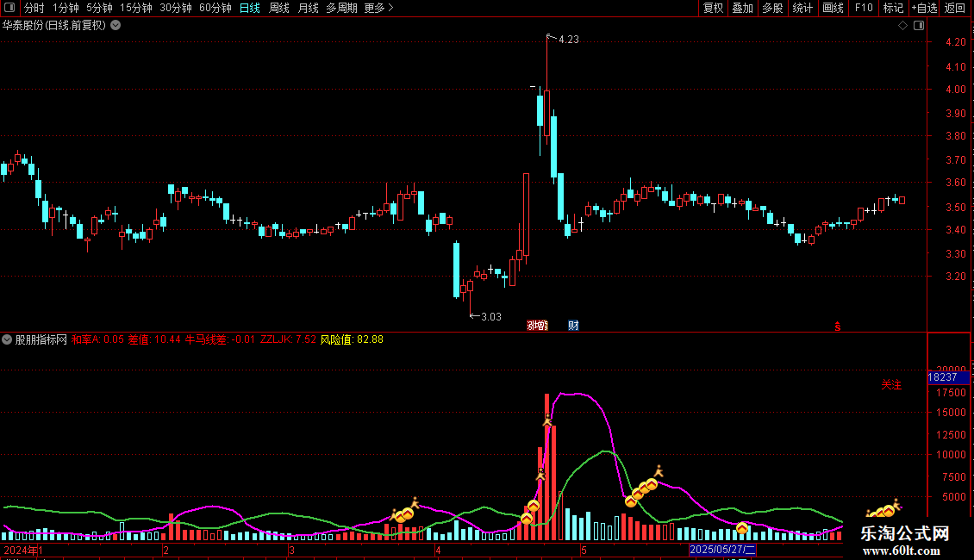Click the 3.50 price axis label
The width and height of the screenshot is (974, 560).
point(955,208)
